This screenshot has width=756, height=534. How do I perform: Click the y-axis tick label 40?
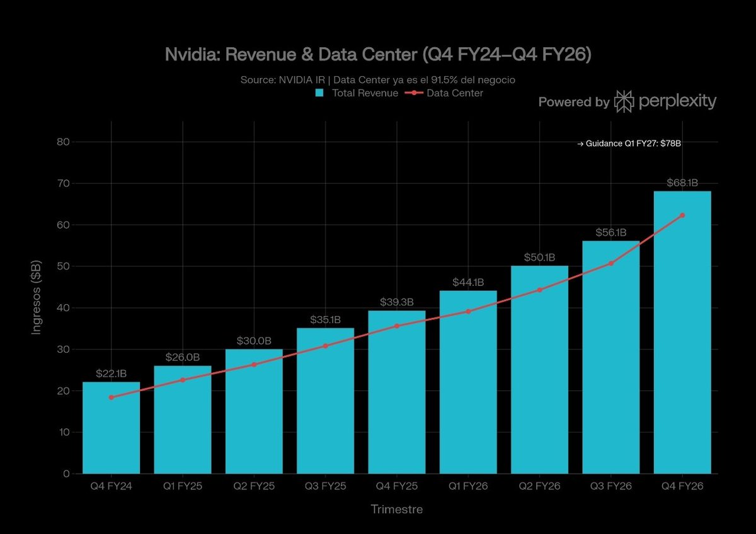click(62, 308)
